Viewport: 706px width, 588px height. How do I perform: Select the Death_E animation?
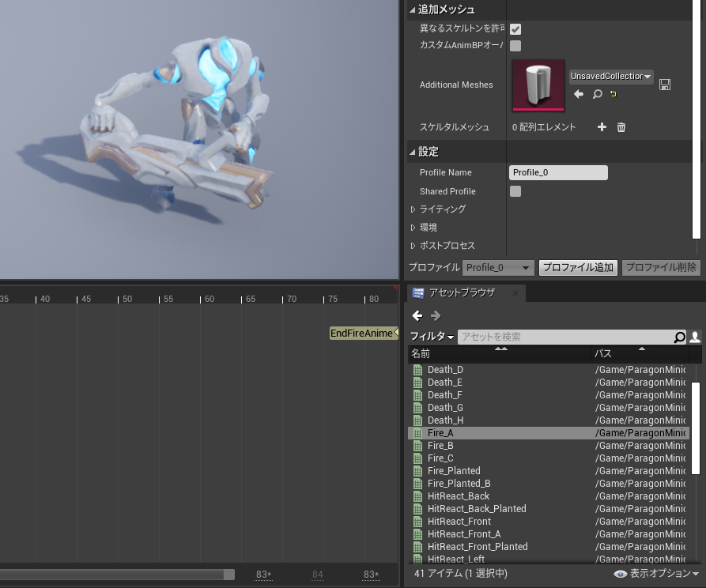tap(549, 383)
